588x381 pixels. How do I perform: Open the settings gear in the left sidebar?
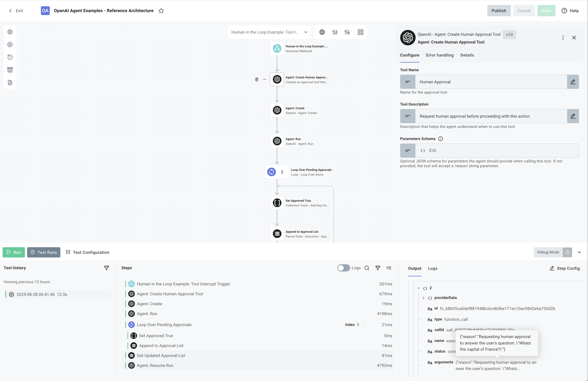tap(10, 32)
